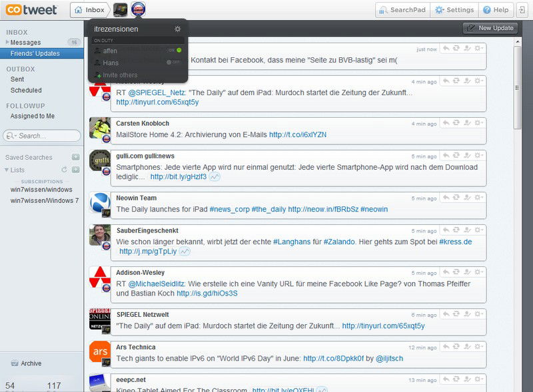Retweet the SPIEGEL Netzwelt tweet
The height and width of the screenshot is (392, 533).
[456, 314]
